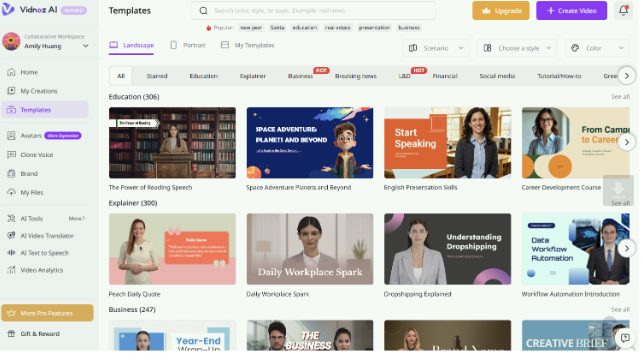The image size is (642, 361).
Task: Open Daily Workplace Spark template
Action: point(311,250)
